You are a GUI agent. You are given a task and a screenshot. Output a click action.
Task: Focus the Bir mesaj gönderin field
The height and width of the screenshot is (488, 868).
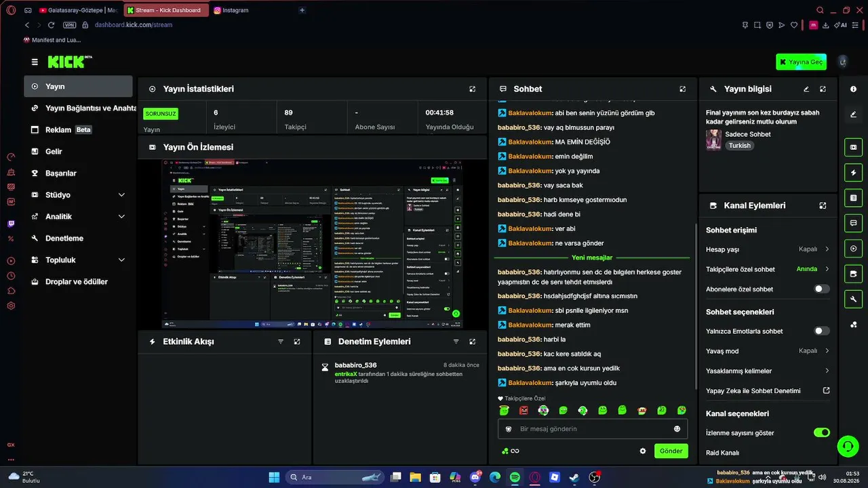click(593, 429)
